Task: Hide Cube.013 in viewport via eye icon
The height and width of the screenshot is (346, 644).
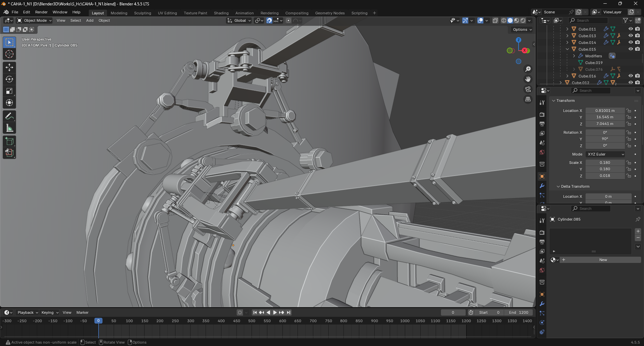Action: [631, 36]
